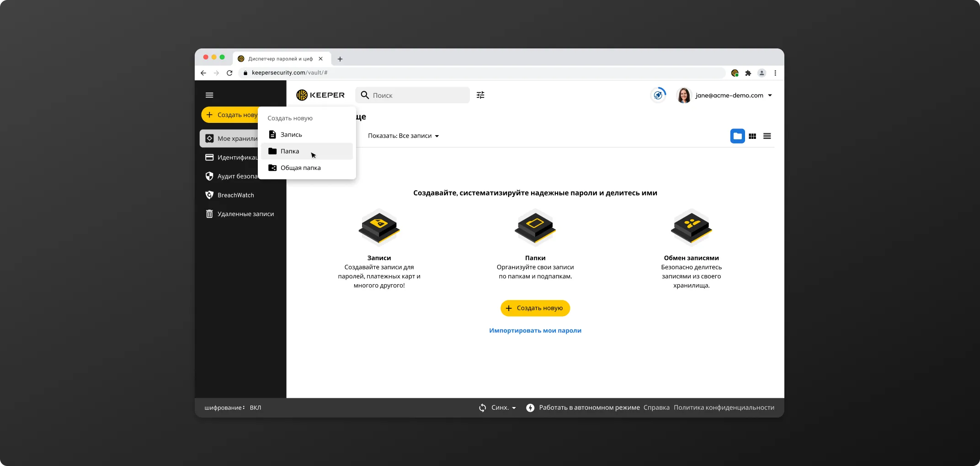Image resolution: width=980 pixels, height=466 pixels.
Task: Switch to grid tile view
Action: pyautogui.click(x=752, y=136)
